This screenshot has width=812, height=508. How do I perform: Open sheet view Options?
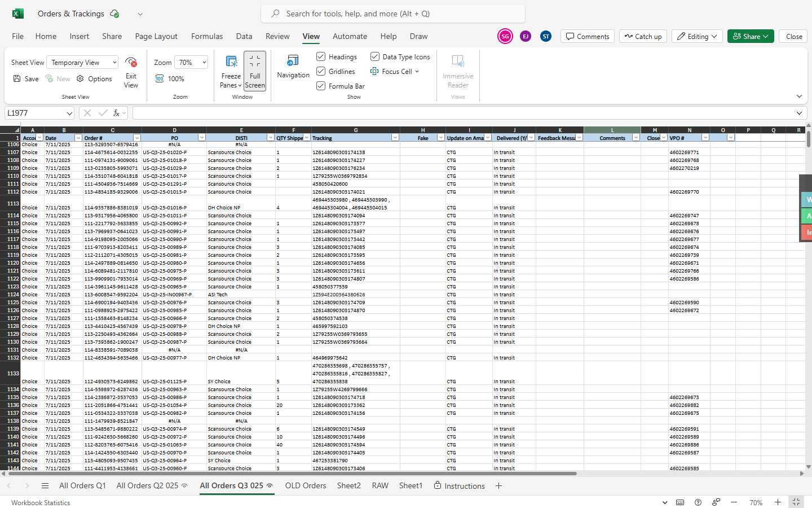[94, 78]
